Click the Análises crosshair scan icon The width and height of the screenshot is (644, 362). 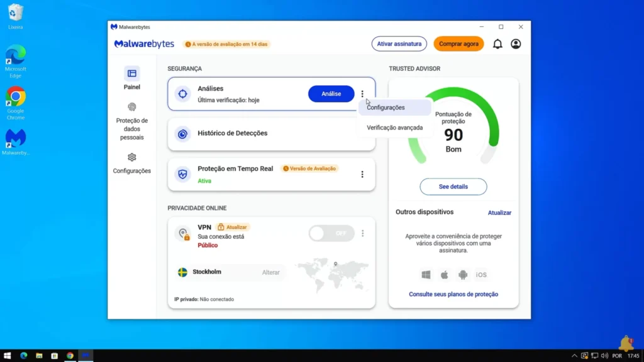pos(182,94)
